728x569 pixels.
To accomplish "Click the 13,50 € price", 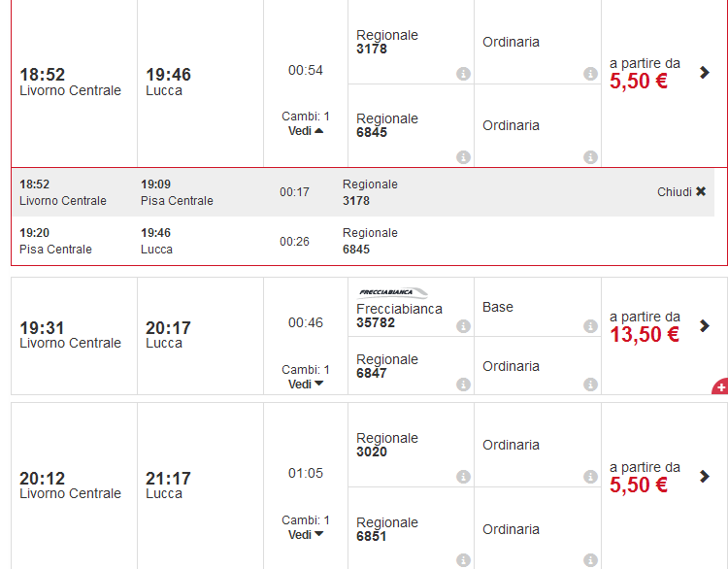I will [x=644, y=335].
